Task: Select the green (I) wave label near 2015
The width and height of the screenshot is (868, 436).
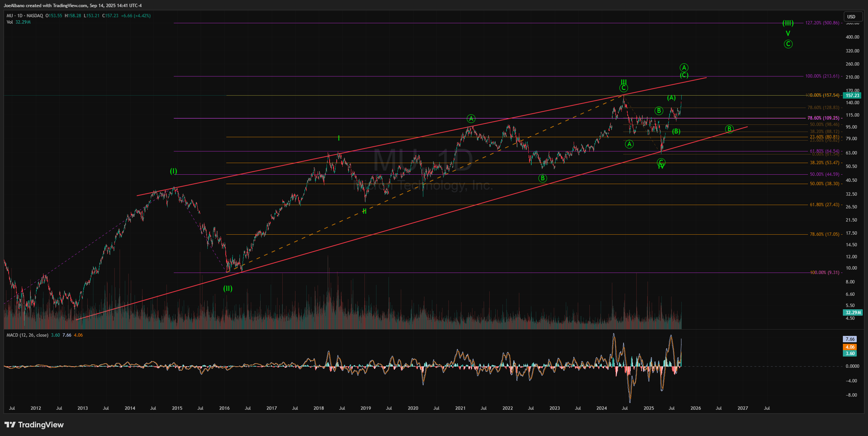Action: 173,171
